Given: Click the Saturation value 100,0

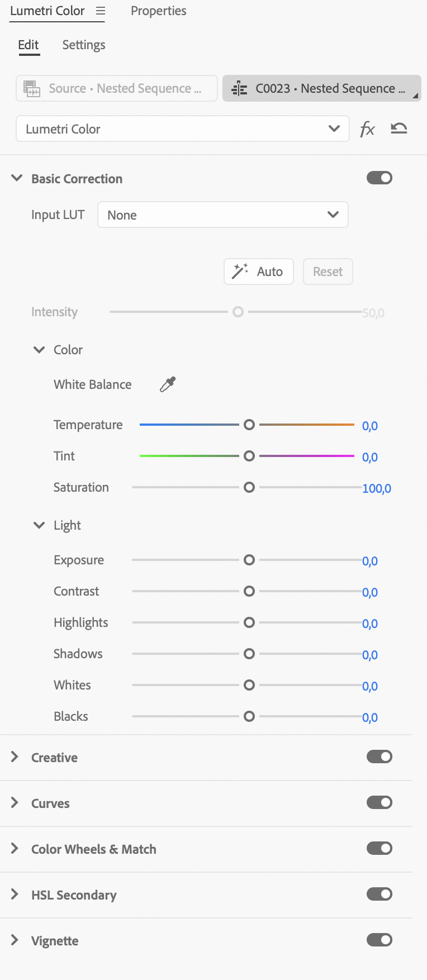Looking at the screenshot, I should [377, 488].
